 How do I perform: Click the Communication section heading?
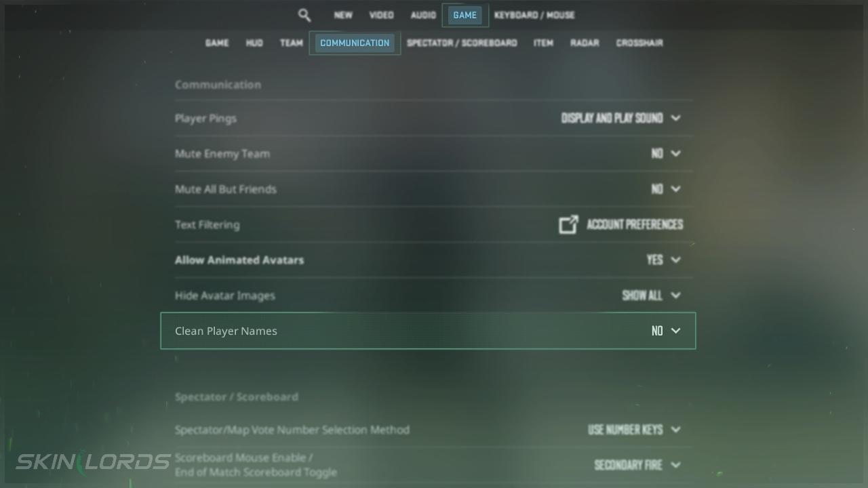click(x=218, y=85)
